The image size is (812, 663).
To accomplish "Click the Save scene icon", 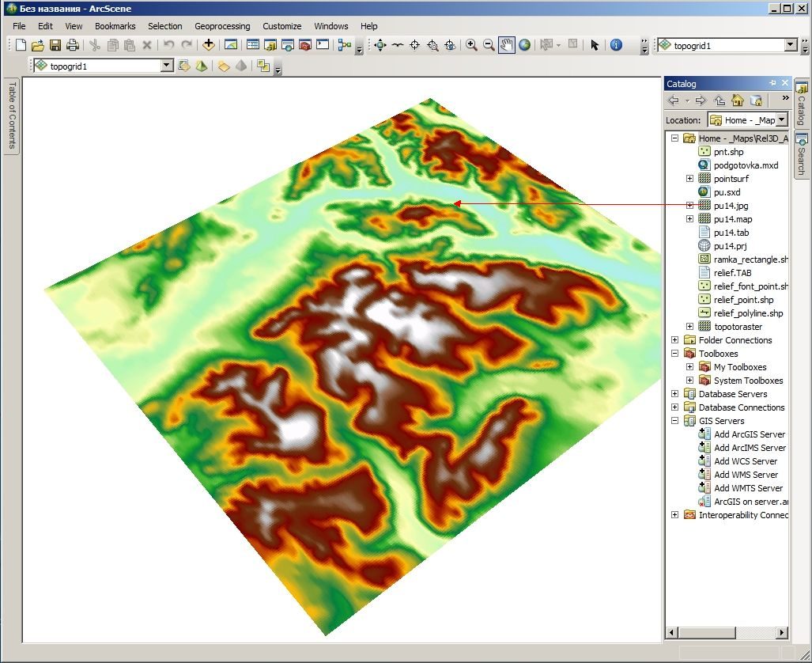I will (x=55, y=45).
